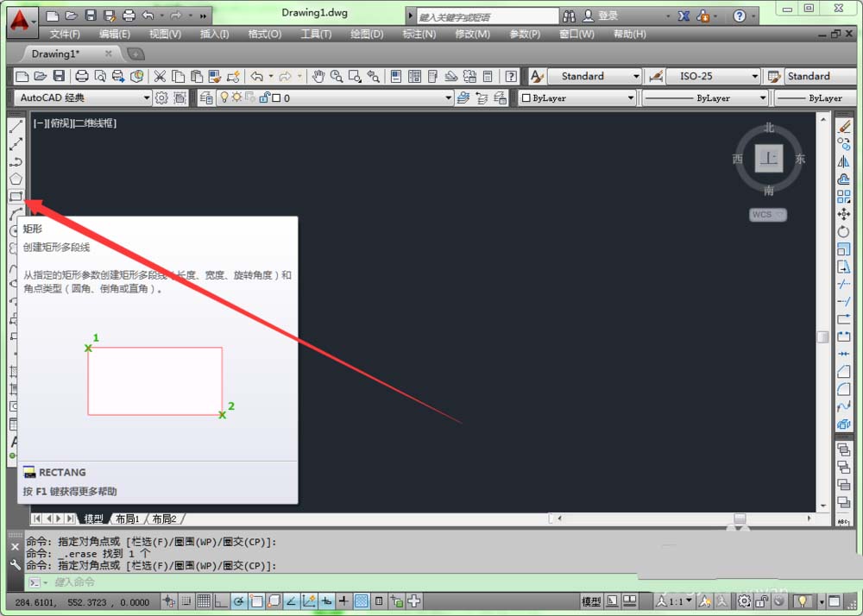Open the WCS coordinate system dropdown
The image size is (863, 616).
[x=768, y=215]
